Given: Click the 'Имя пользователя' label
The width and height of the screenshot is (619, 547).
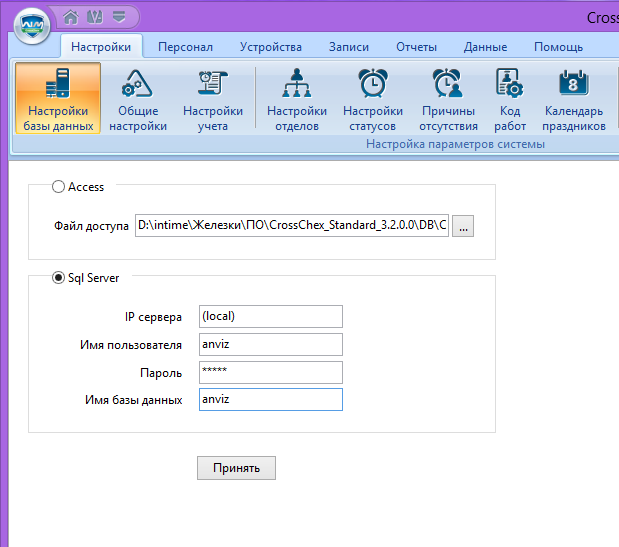Looking at the screenshot, I should 131,345.
